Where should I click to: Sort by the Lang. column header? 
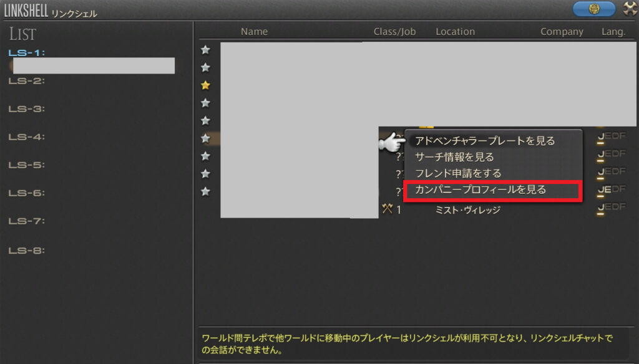(x=613, y=32)
